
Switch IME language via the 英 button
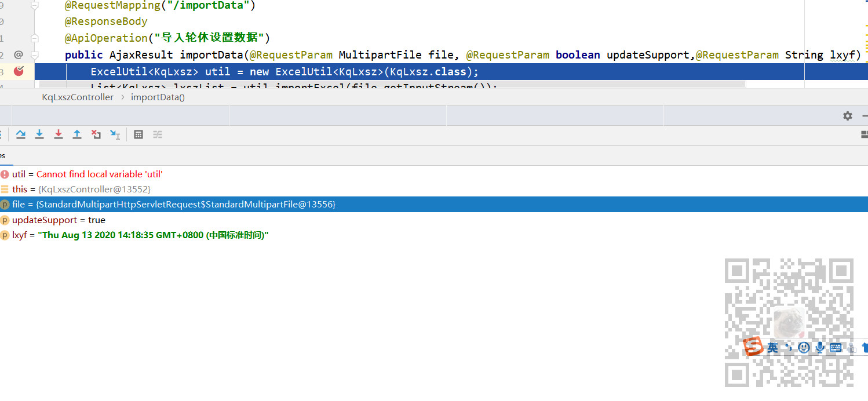773,348
